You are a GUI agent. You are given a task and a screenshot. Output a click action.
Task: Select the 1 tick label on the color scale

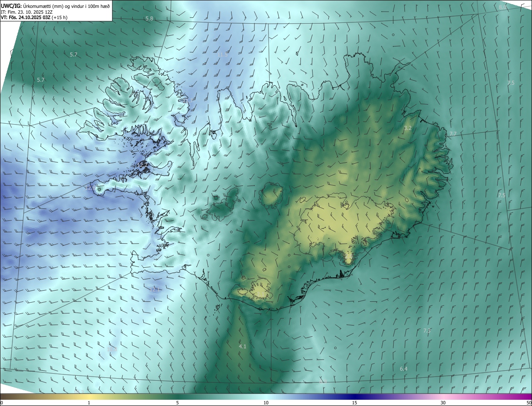click(89, 403)
